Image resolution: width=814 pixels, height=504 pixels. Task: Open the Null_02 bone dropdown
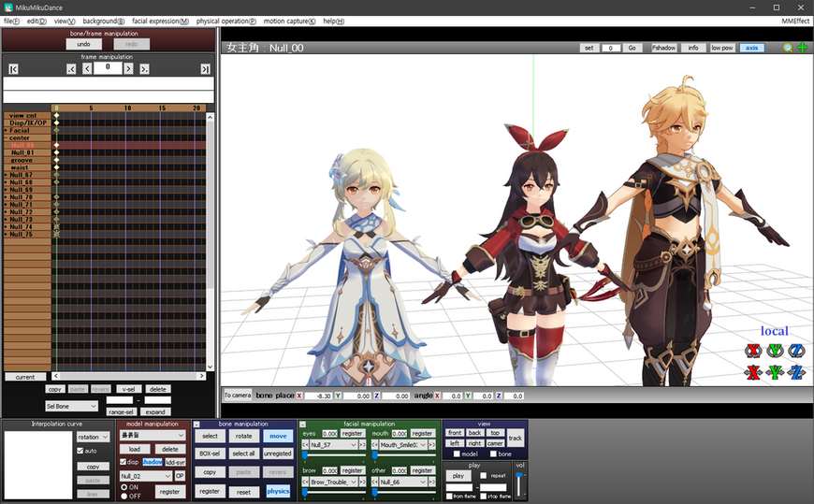tap(146, 476)
